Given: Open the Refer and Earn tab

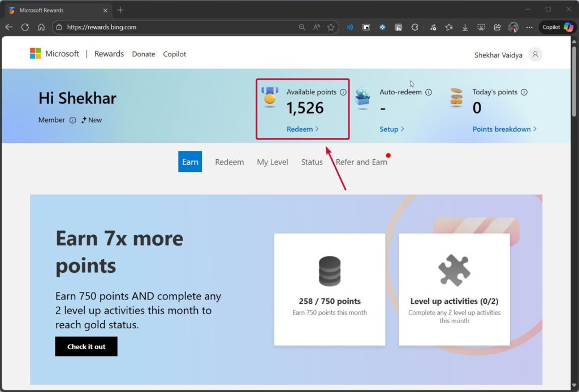Looking at the screenshot, I should [361, 162].
